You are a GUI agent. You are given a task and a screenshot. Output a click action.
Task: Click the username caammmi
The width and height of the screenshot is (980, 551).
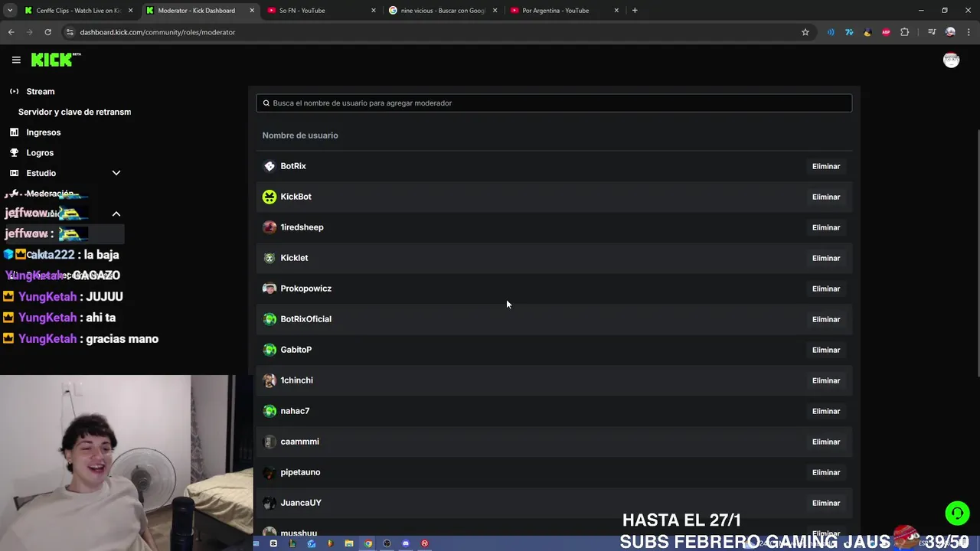300,442
